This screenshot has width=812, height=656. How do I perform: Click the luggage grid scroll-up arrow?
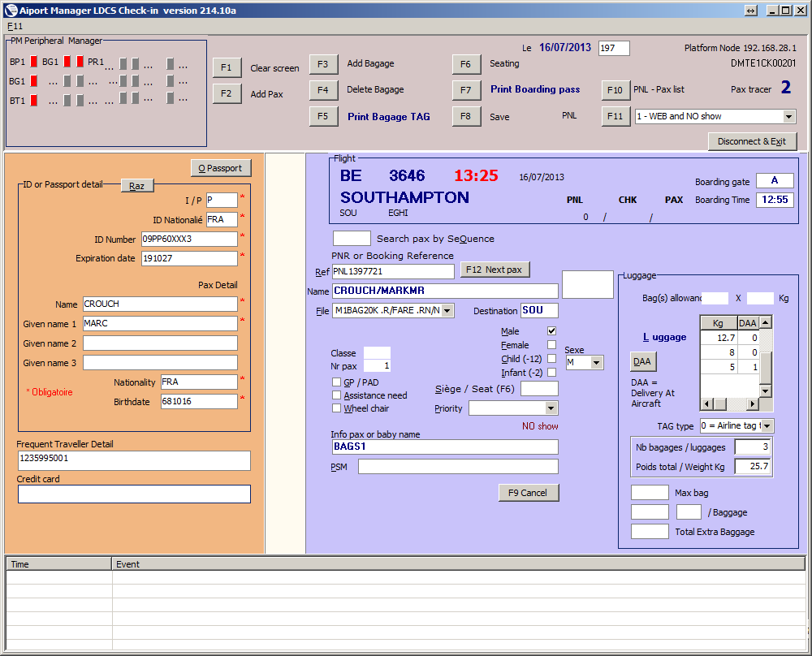pos(765,323)
